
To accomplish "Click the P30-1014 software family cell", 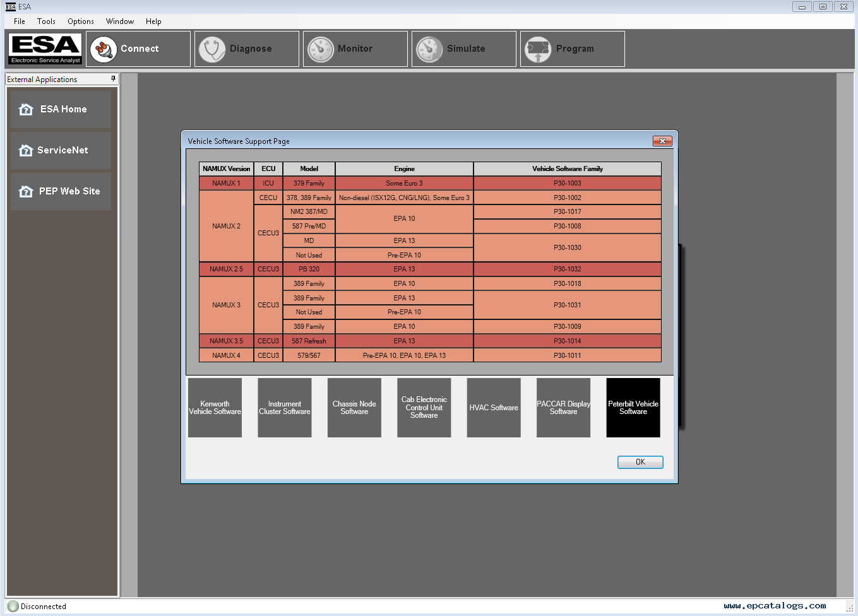I will [568, 341].
